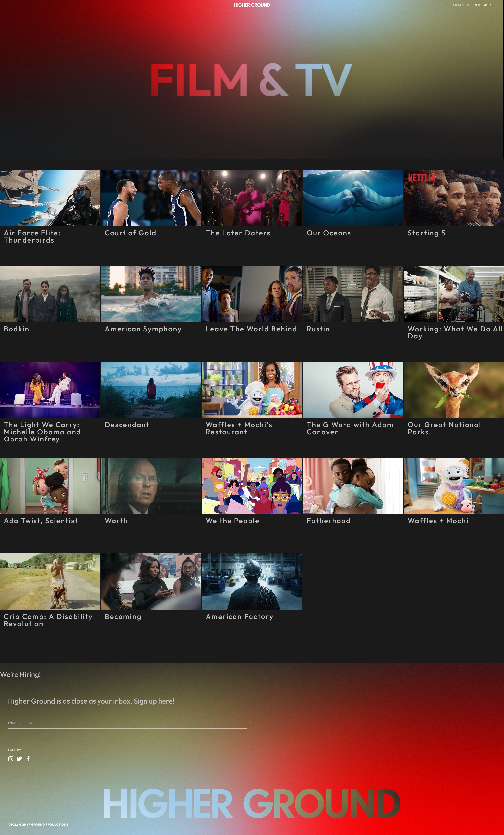Open the We the People thumbnail
The image size is (504, 835).
252,486
